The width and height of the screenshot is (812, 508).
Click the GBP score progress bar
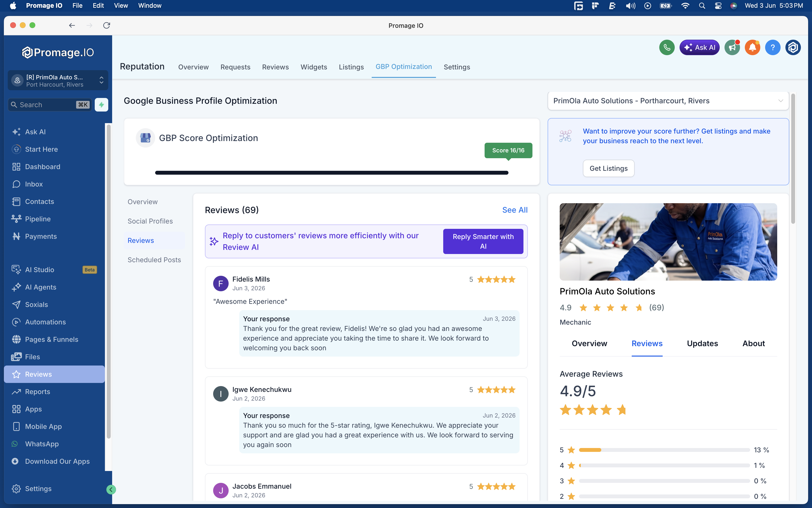pyautogui.click(x=332, y=173)
